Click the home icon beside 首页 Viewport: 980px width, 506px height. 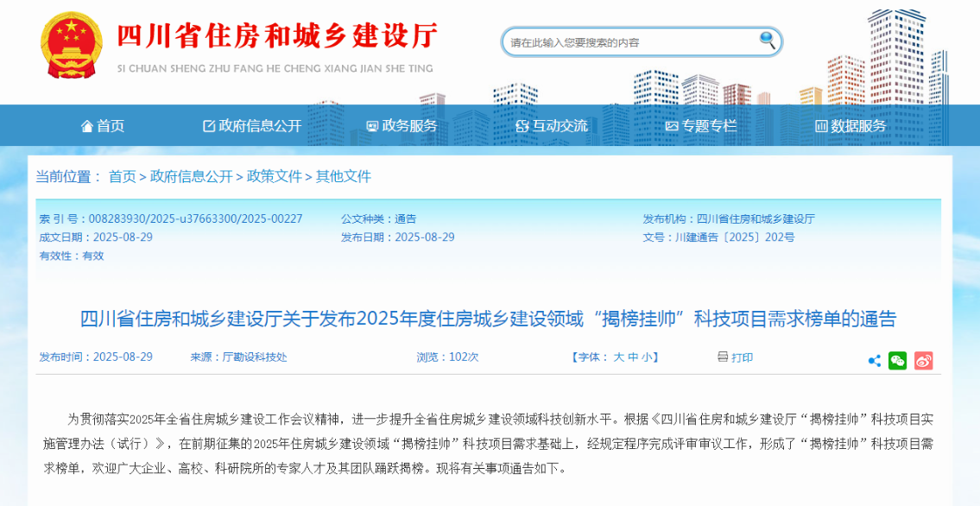coord(86,126)
